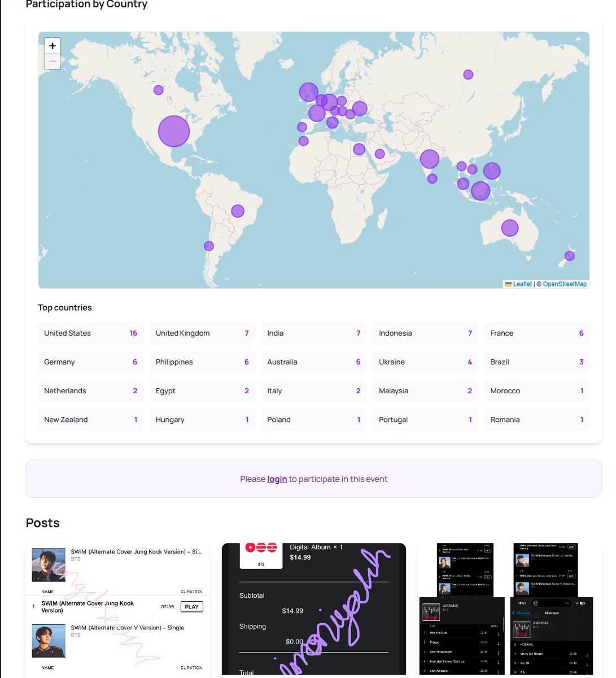Viewport: 616px width, 678px height.
Task: Open the OpenStreetMap attribution link
Action: 565,284
